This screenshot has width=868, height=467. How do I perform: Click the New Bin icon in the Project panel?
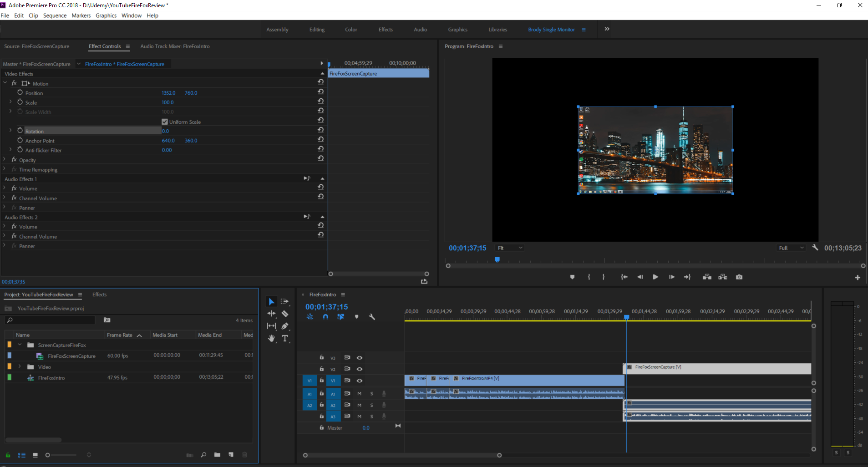pos(217,455)
